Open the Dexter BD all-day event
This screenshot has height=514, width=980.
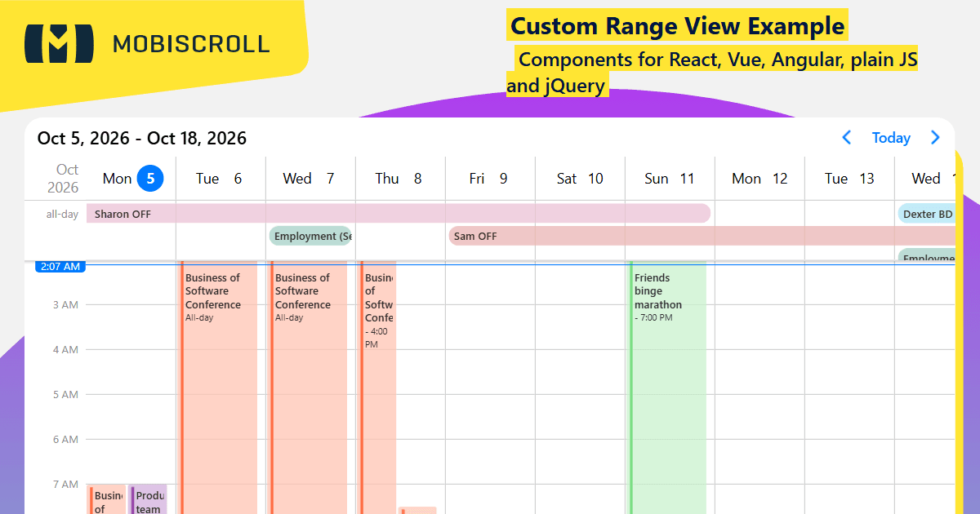tap(927, 214)
